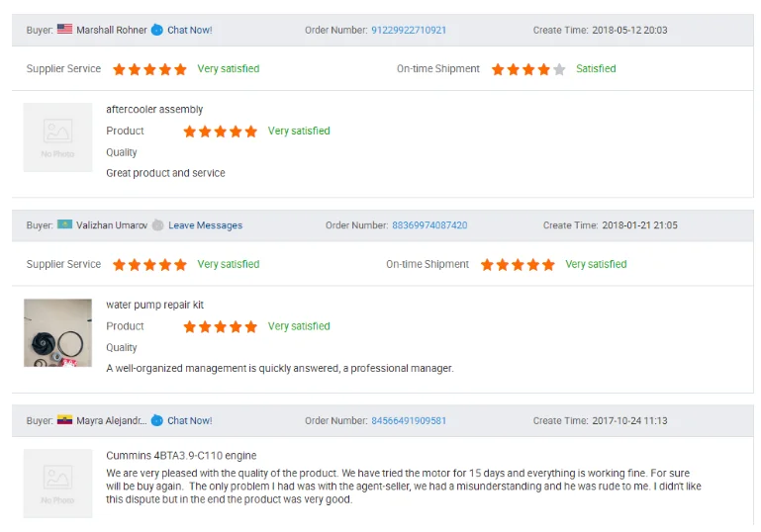Click the US flag icon for Marshall Rohner
This screenshot has height=532, width=761.
click(64, 30)
